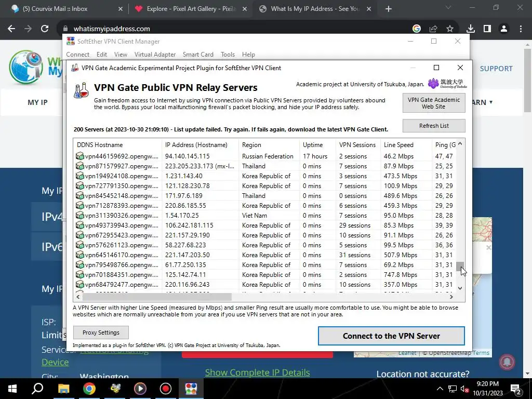This screenshot has width=532, height=399.
Task: Click the 29 sessions cell
Action: 354,225
